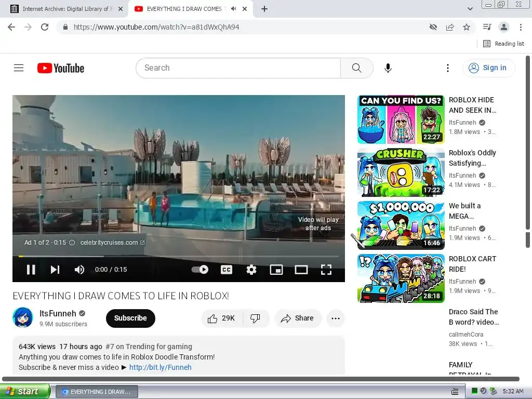Open Chrome three-dot menu

521,27
